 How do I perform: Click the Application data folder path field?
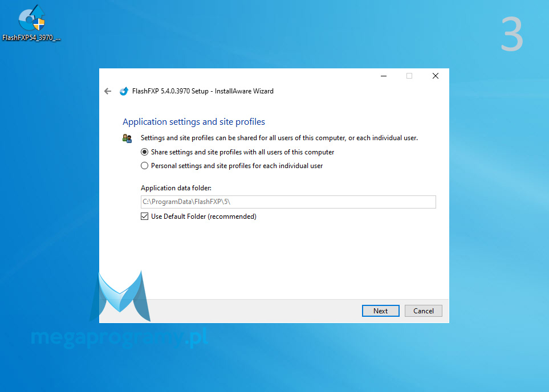[288, 202]
